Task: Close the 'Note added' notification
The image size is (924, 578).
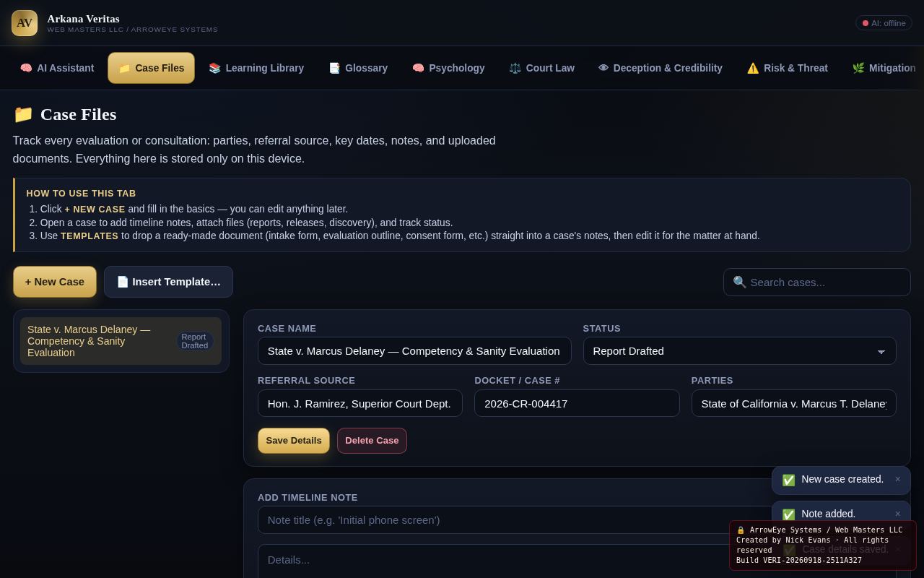Action: coord(897,514)
